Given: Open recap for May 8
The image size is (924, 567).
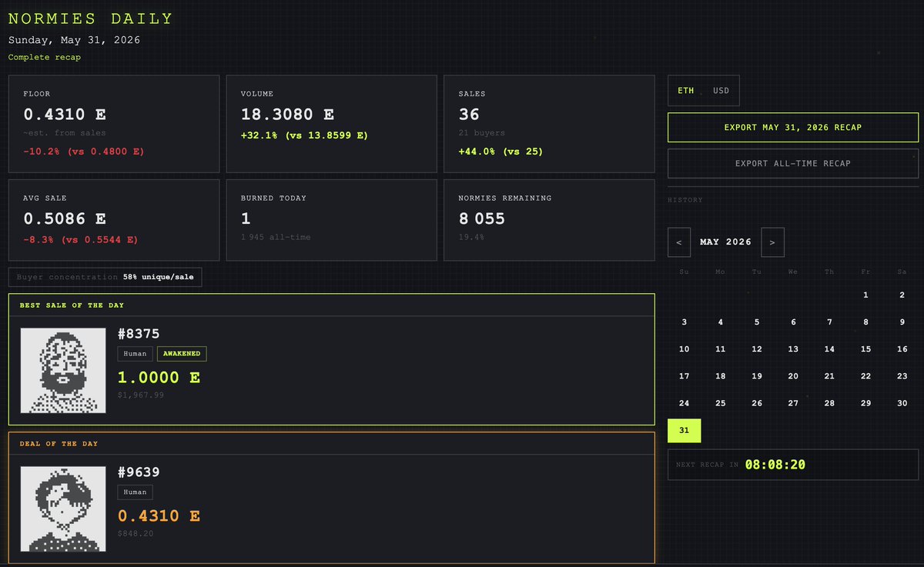Looking at the screenshot, I should click(x=865, y=322).
